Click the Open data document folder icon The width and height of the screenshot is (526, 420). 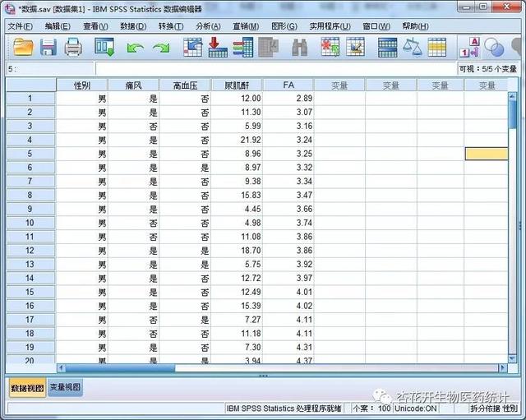[x=23, y=47]
